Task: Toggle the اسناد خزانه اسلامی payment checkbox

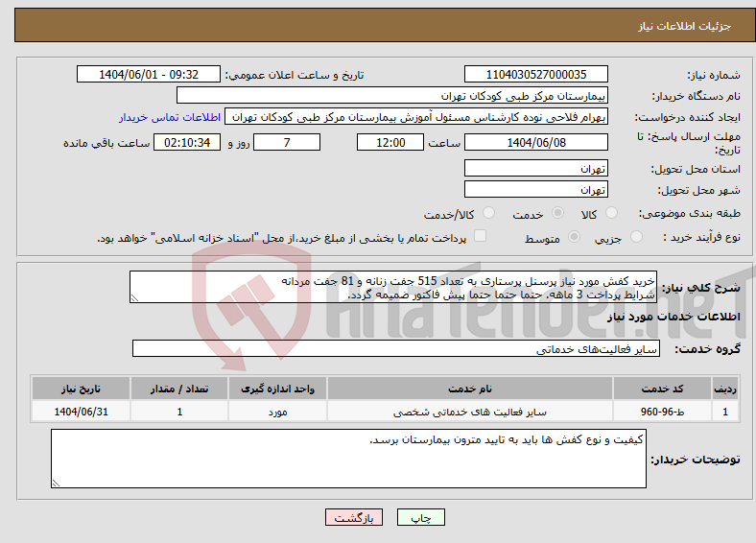Action: 481,236
